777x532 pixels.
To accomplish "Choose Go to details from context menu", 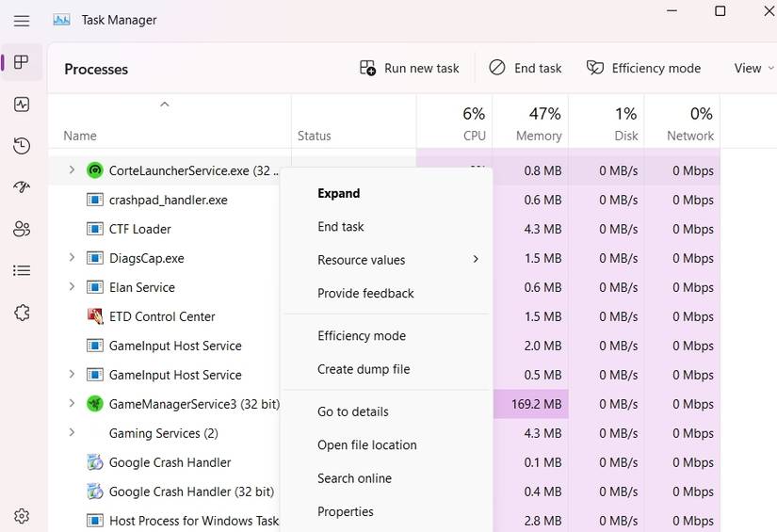I will pos(353,411).
